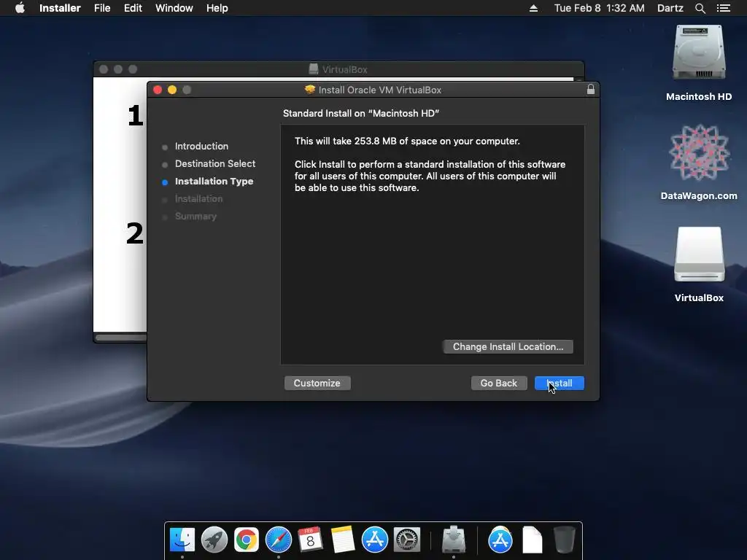The width and height of the screenshot is (747, 560).
Task: Open the Window menu
Action: [174, 8]
